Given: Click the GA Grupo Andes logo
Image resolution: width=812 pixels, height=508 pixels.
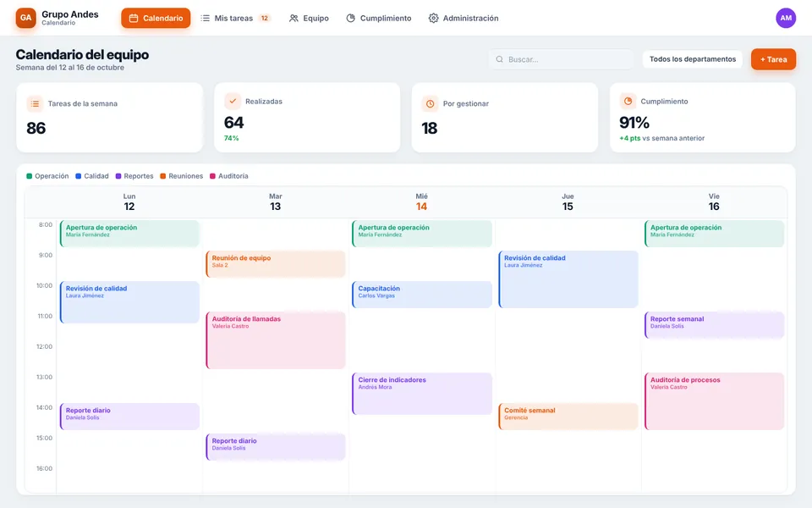Looking at the screenshot, I should pos(26,18).
